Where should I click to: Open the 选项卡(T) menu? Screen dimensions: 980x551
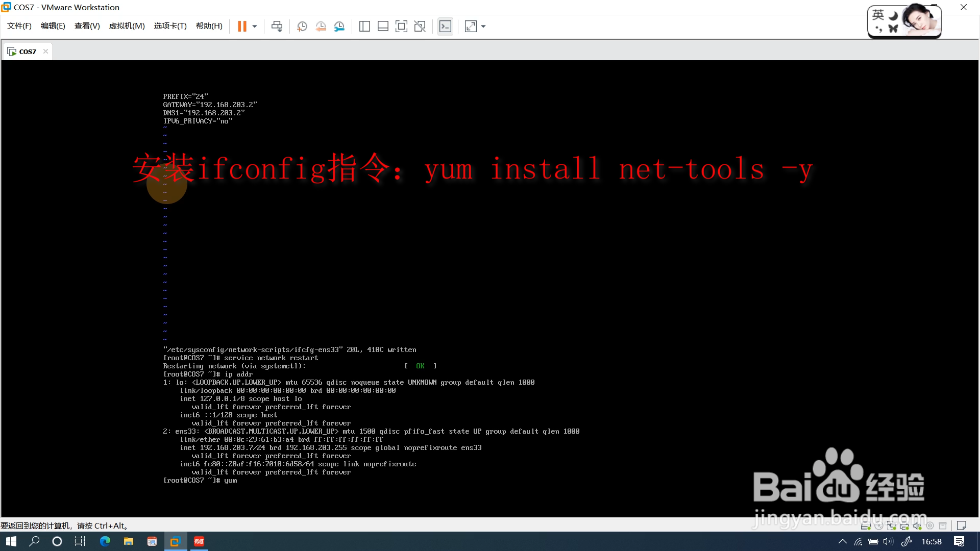170,26
